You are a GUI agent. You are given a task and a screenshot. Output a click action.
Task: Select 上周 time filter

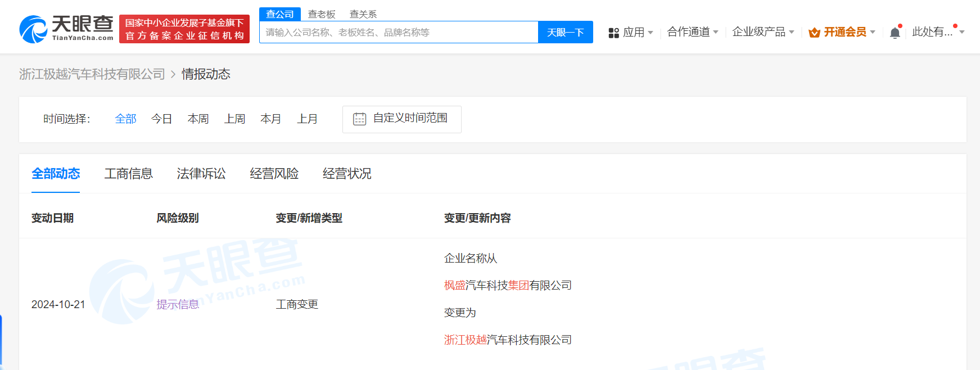tap(234, 119)
